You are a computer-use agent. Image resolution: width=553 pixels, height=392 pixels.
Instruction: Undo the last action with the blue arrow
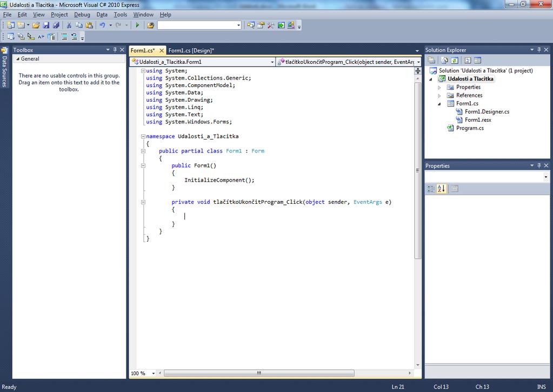[x=102, y=25]
